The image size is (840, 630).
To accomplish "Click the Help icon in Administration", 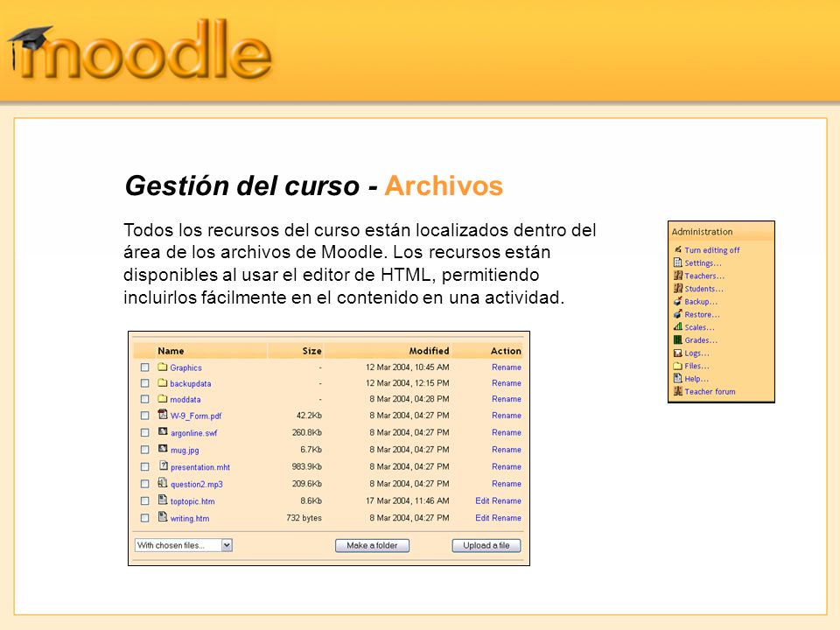I will point(677,378).
